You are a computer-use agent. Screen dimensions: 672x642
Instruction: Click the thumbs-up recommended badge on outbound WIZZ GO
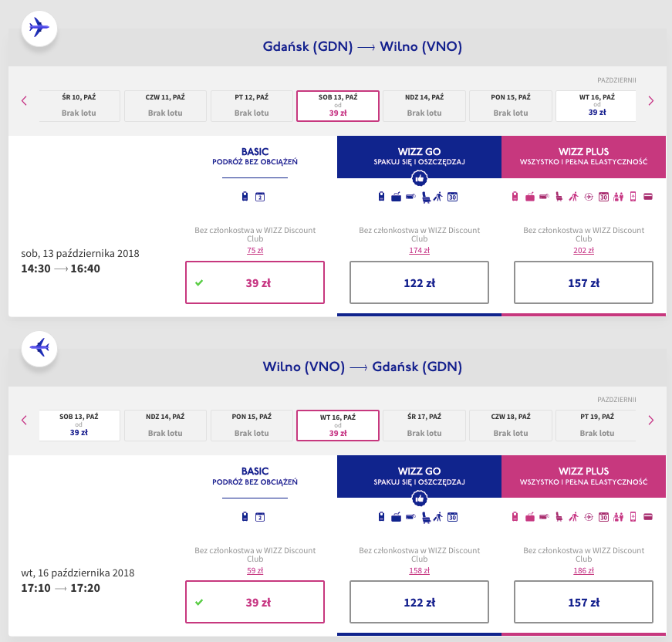tap(419, 178)
